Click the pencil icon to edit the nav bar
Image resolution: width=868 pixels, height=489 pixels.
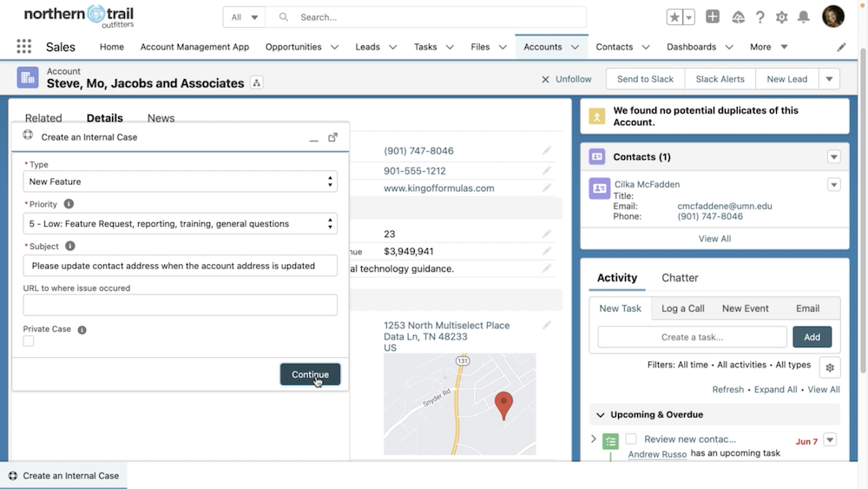point(841,47)
